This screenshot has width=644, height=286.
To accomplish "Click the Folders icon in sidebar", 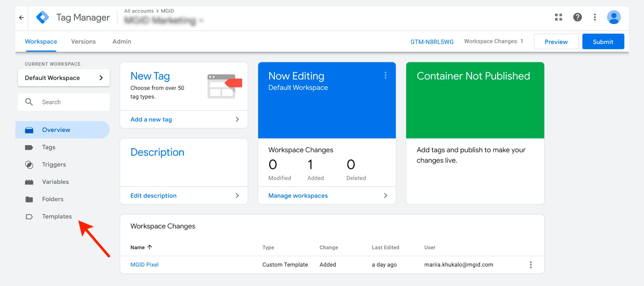I will (29, 199).
